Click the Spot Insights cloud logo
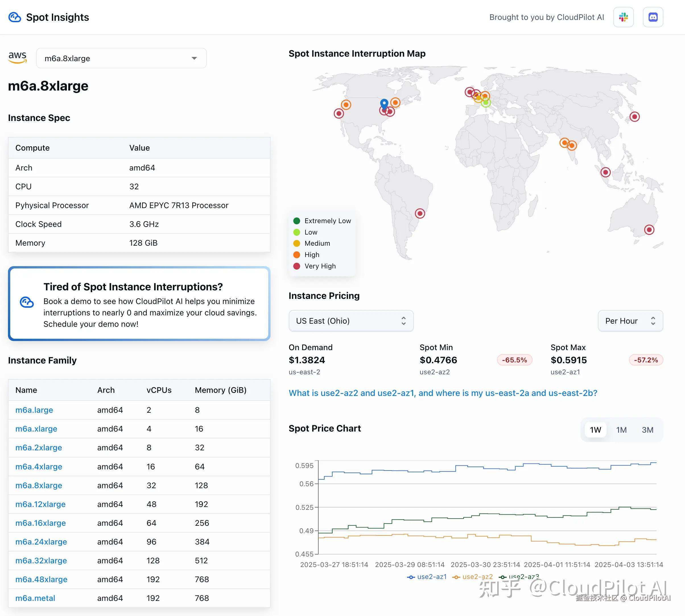The height and width of the screenshot is (616, 685). (15, 17)
